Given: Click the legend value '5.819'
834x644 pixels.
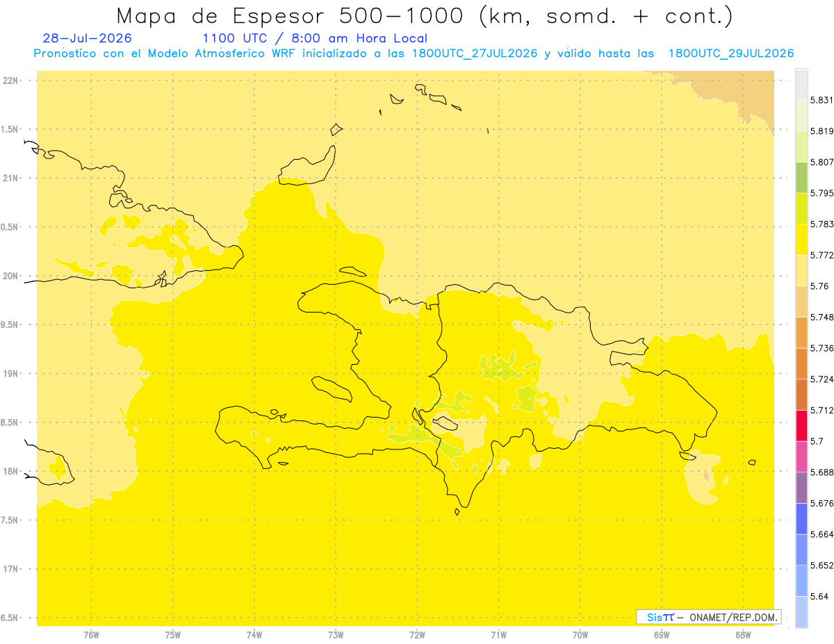Looking at the screenshot, I should point(822,131).
